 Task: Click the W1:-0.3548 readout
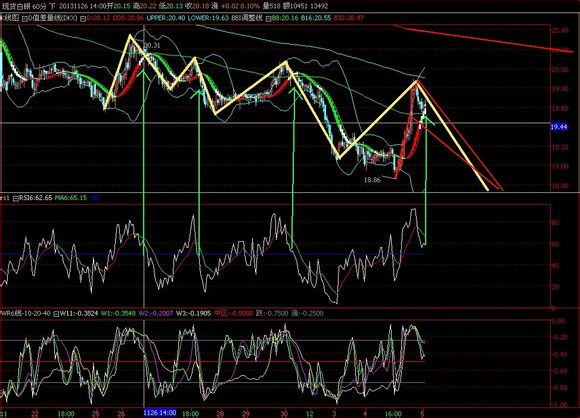(x=118, y=313)
